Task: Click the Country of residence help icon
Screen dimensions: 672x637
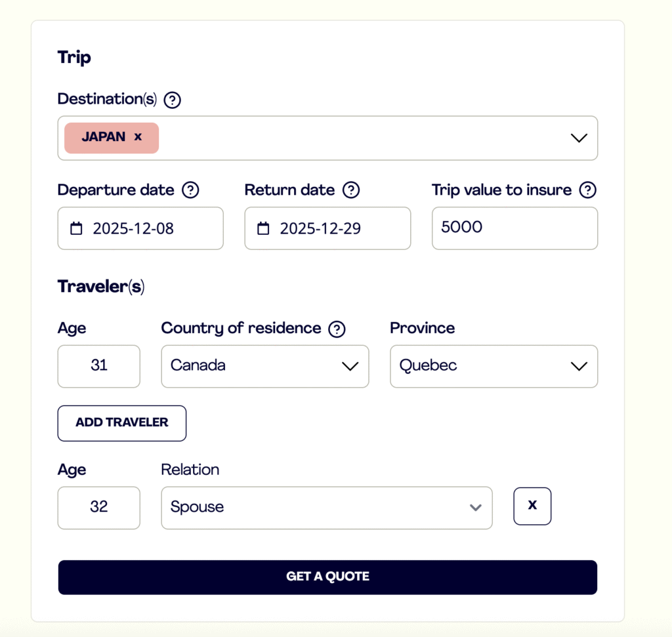Action: click(x=337, y=329)
